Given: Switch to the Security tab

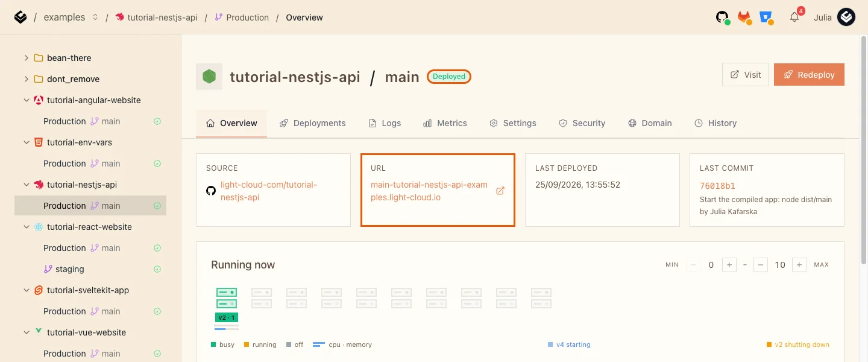Looking at the screenshot, I should pos(582,123).
